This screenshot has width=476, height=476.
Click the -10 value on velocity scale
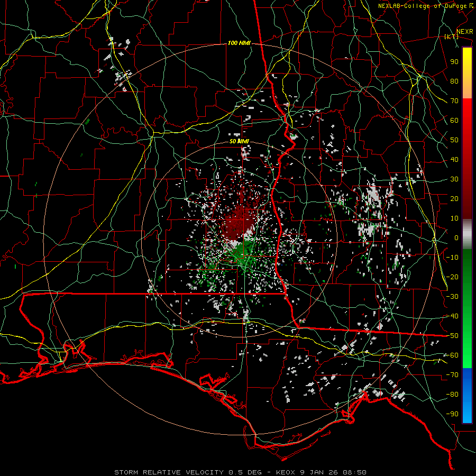(452, 258)
